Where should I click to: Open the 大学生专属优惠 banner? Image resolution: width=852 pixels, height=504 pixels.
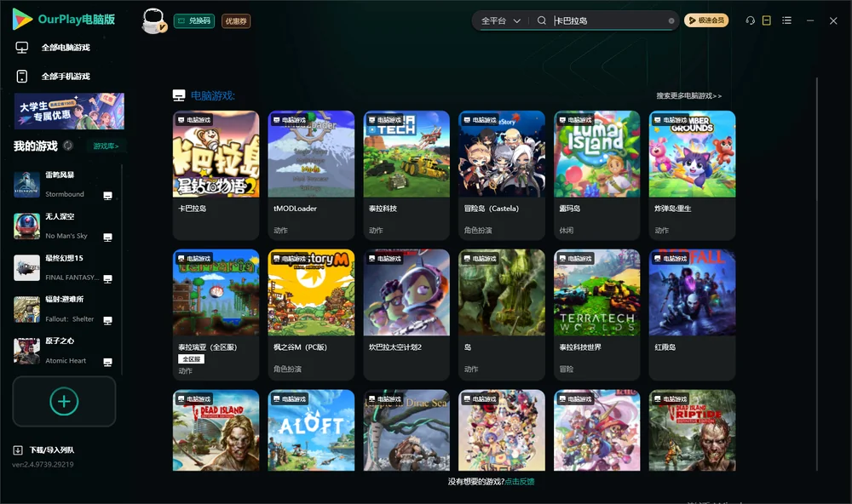(x=69, y=112)
